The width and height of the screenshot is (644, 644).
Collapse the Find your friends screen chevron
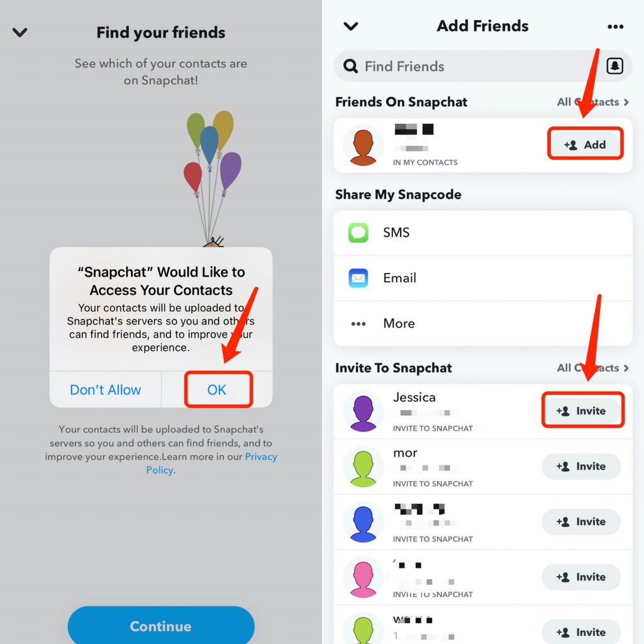pos(19,32)
